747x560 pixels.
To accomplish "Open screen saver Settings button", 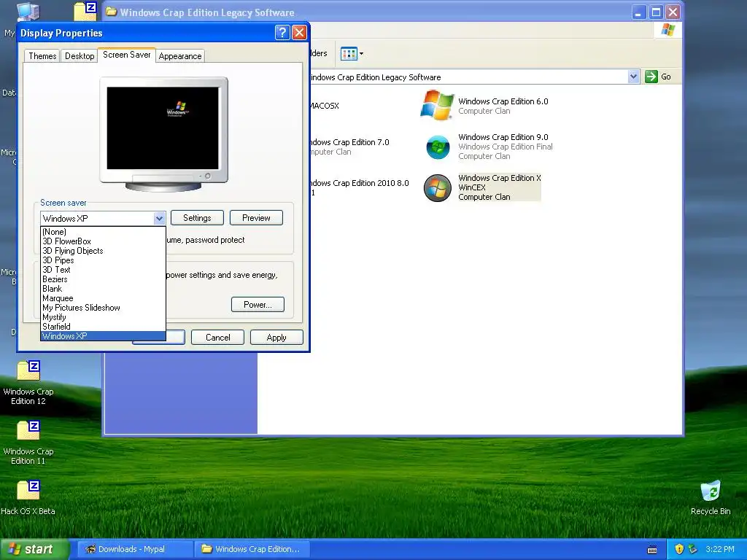I will [197, 218].
